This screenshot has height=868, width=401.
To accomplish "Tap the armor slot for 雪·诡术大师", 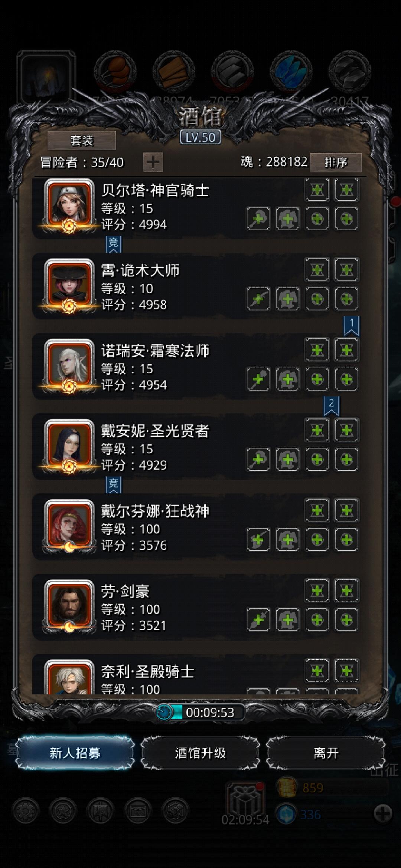I will click(288, 299).
